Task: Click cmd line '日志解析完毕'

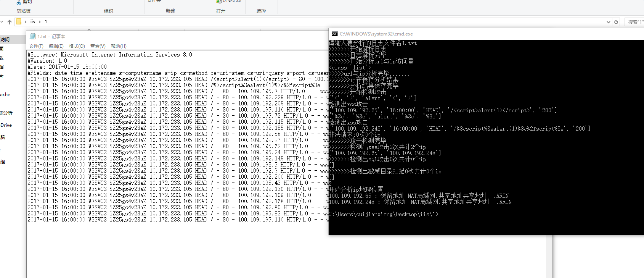Action: coord(358,55)
